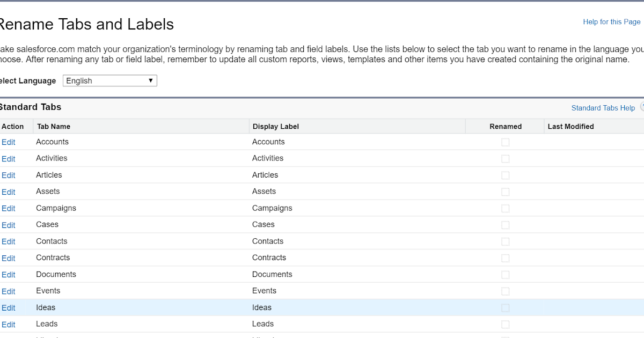Select Leads in Tab Name column
644x338 pixels.
[47, 324]
